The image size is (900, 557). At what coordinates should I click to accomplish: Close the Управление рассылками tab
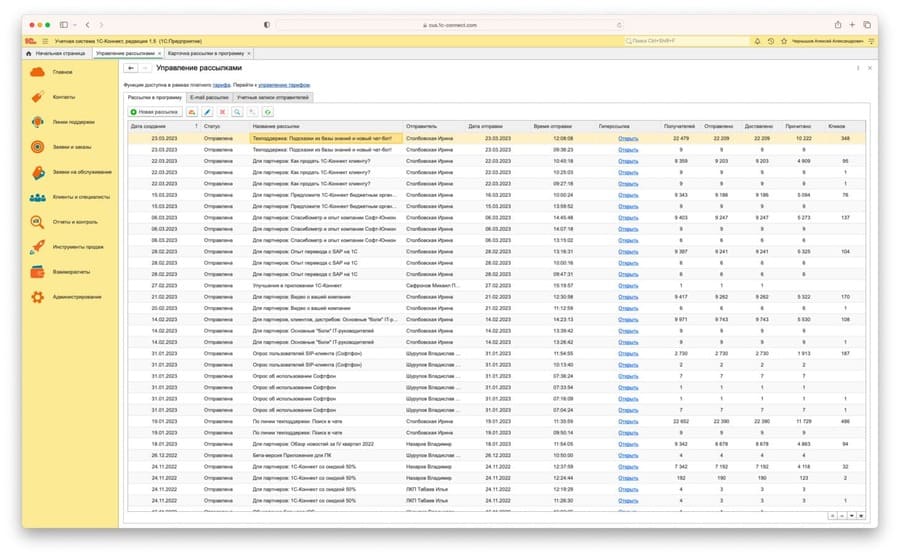160,53
